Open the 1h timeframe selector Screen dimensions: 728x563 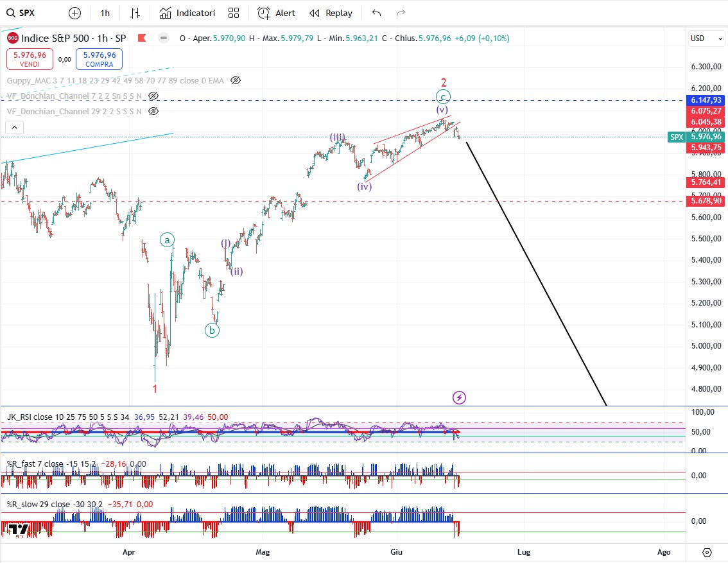coord(105,13)
